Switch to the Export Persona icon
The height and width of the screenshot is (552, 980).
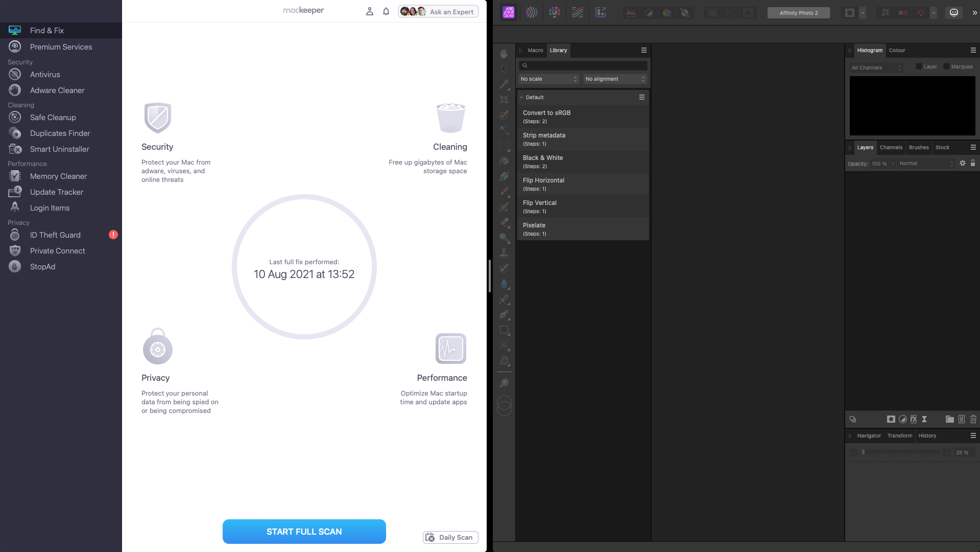601,12
